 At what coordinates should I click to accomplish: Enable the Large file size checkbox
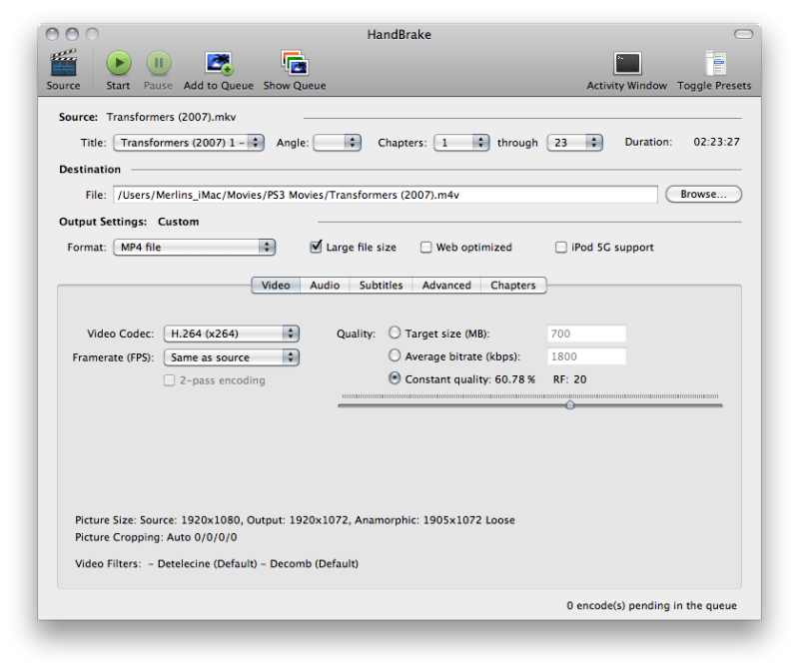tap(316, 247)
